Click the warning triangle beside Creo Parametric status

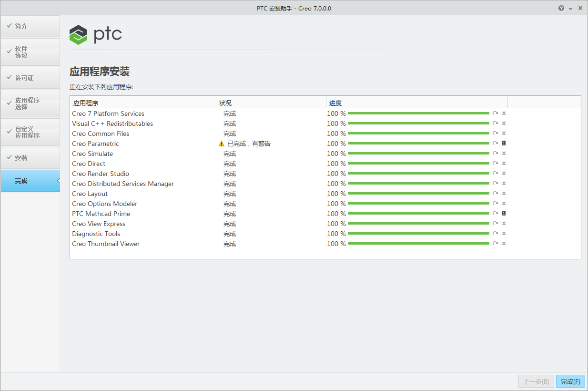222,144
